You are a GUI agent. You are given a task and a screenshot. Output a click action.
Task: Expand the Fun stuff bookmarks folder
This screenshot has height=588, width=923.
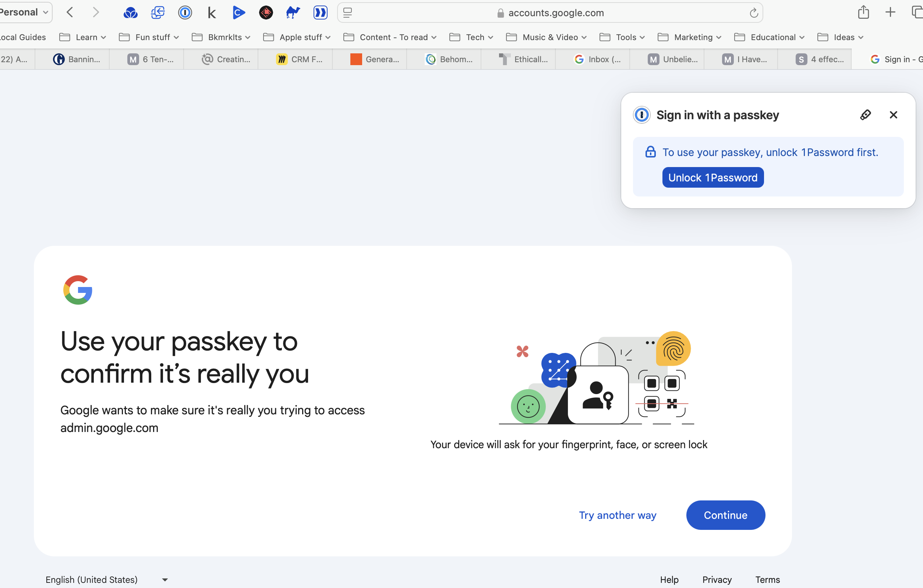149,37
